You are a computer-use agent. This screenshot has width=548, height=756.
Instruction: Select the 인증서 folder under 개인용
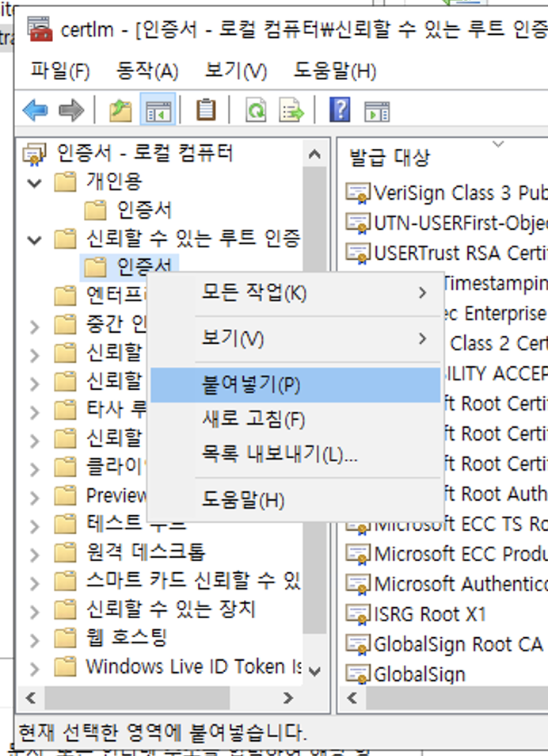tap(145, 210)
